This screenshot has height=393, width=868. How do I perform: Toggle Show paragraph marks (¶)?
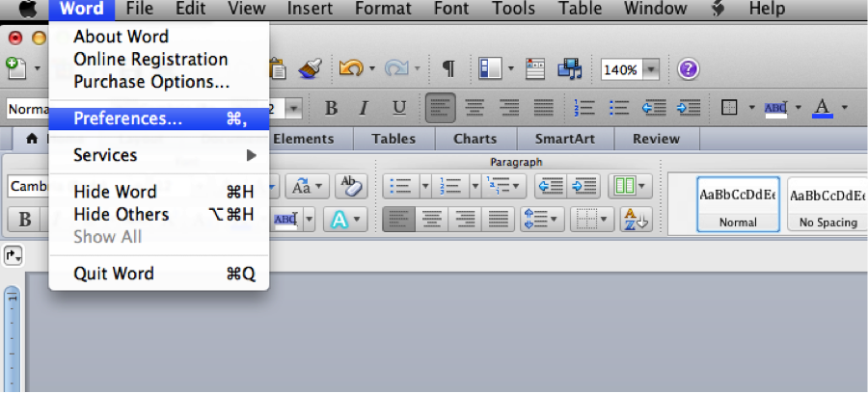pyautogui.click(x=448, y=68)
